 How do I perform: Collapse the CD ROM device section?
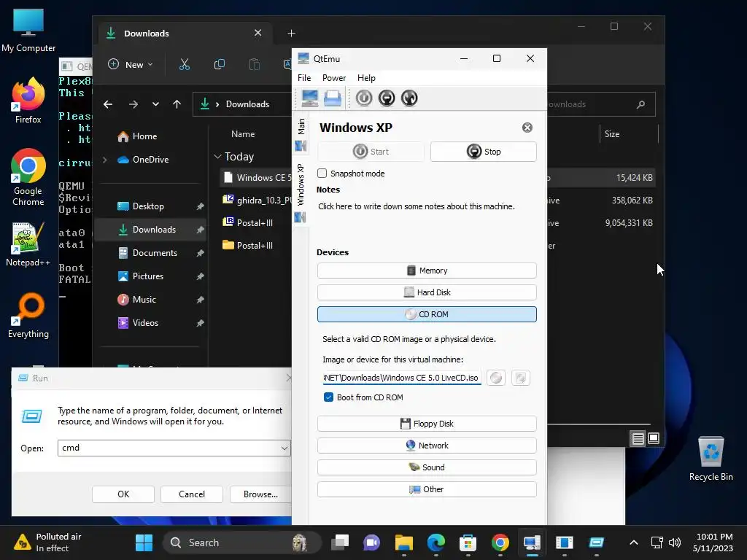[x=427, y=314]
